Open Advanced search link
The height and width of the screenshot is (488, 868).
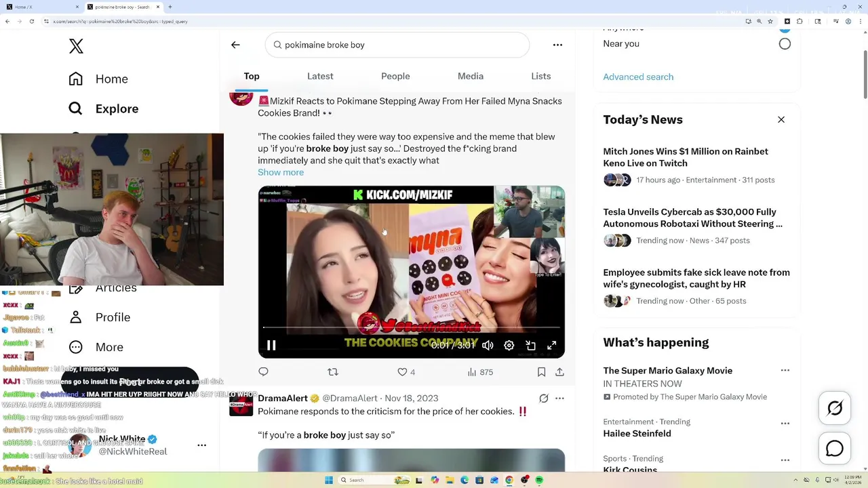click(638, 77)
